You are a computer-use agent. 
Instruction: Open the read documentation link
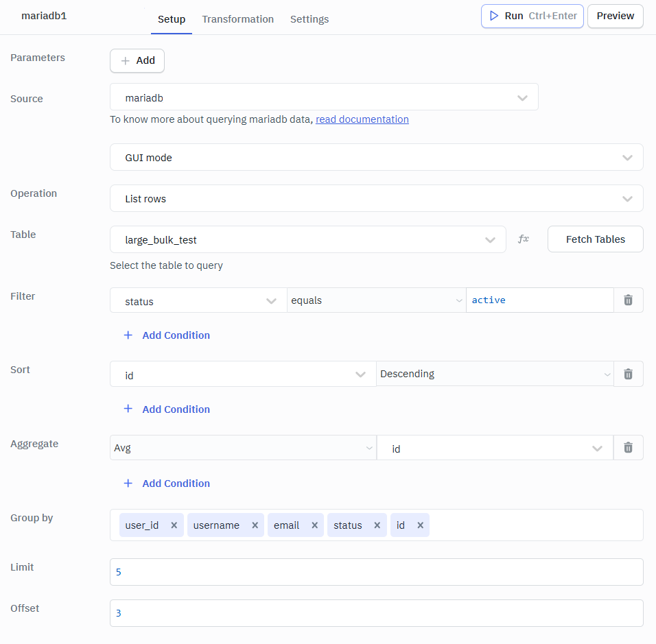click(362, 119)
